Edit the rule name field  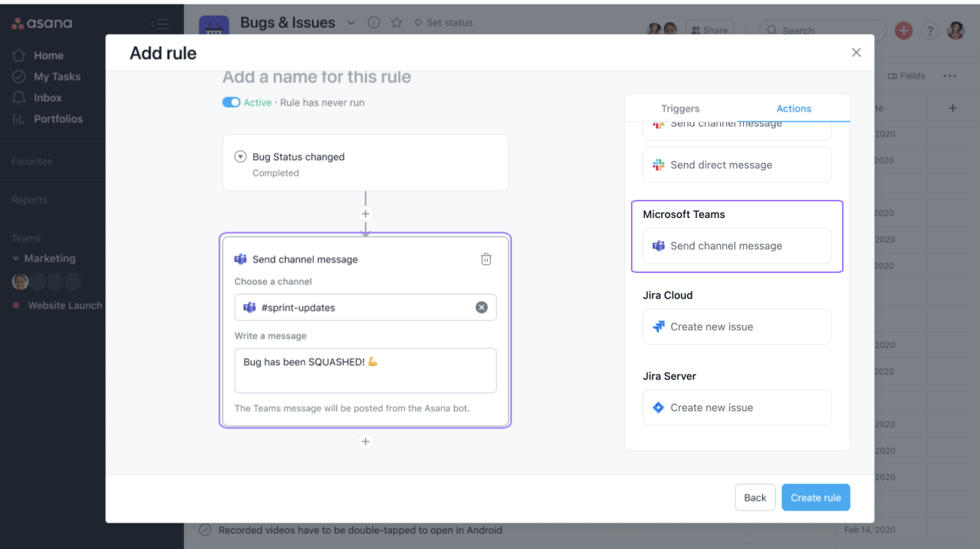coord(317,77)
